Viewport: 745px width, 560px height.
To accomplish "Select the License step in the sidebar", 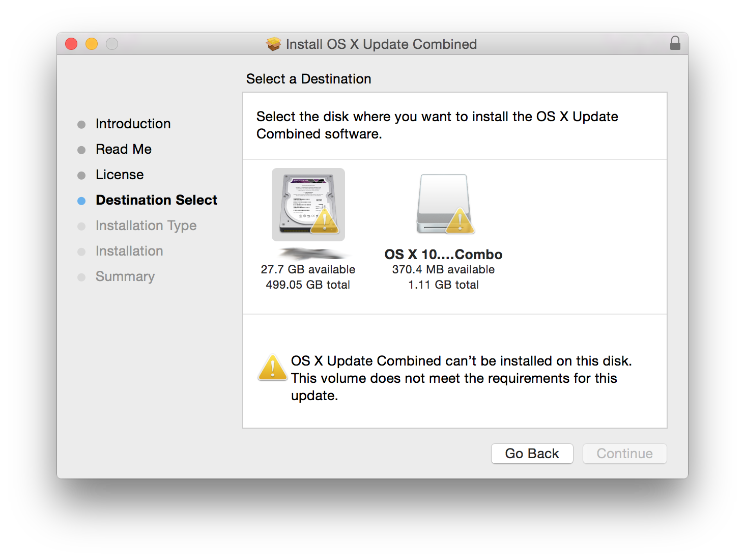I will pos(120,175).
